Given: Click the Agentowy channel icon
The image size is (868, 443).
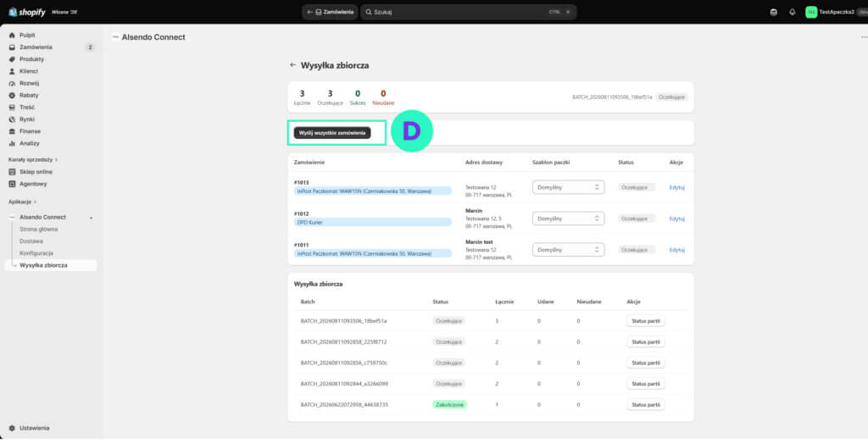Looking at the screenshot, I should 12,184.
